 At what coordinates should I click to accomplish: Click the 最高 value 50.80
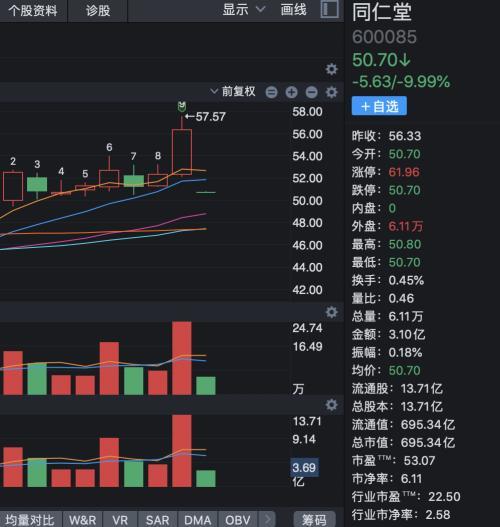click(x=405, y=244)
